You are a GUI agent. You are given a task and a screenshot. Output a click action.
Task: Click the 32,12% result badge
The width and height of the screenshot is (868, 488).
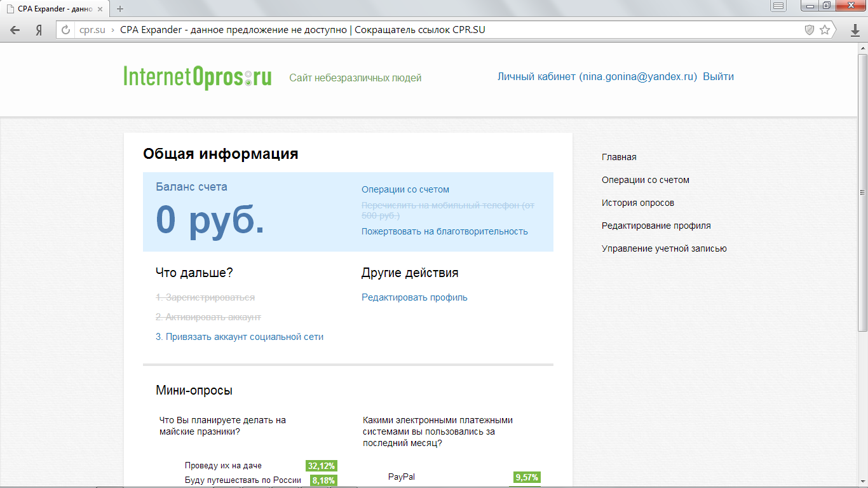coord(322,466)
